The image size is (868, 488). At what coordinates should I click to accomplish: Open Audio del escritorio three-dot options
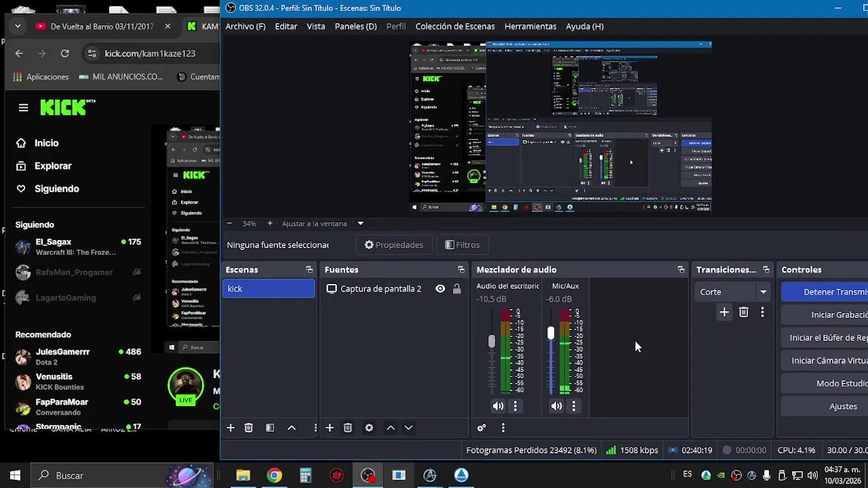515,406
